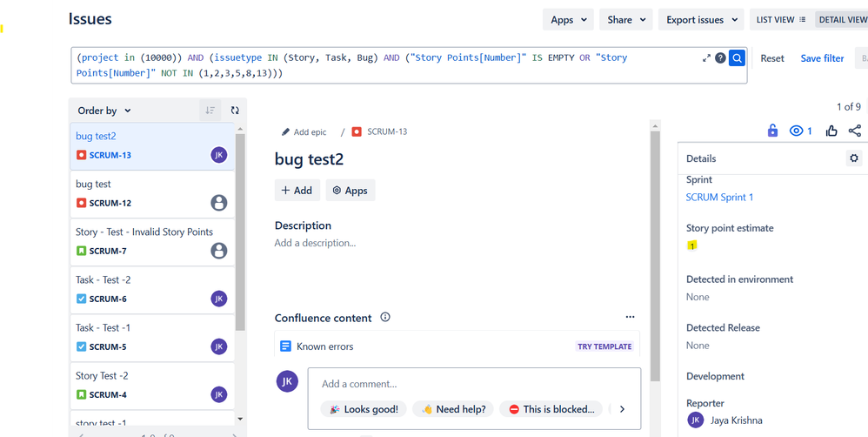Vote with the thumbs-up icon

point(831,131)
